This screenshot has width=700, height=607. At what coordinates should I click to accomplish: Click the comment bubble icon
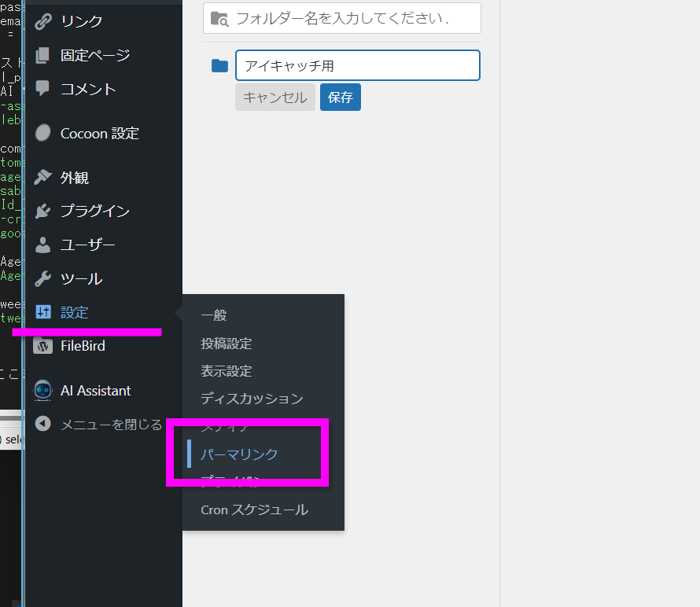point(43,89)
